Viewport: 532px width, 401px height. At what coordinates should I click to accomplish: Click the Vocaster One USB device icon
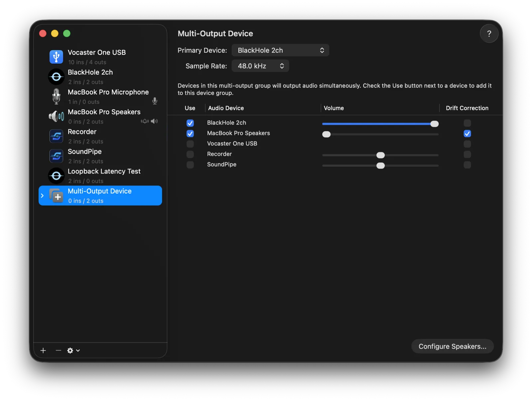tap(56, 57)
